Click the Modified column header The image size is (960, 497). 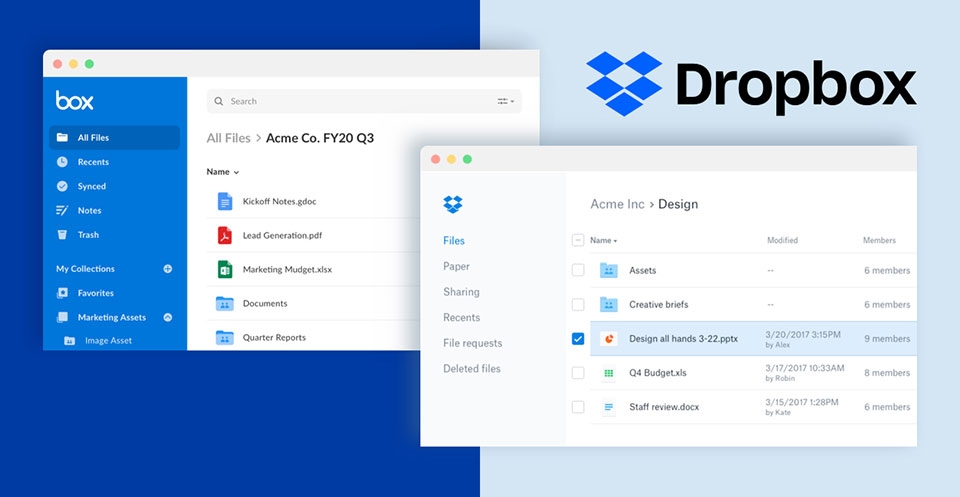coord(782,241)
